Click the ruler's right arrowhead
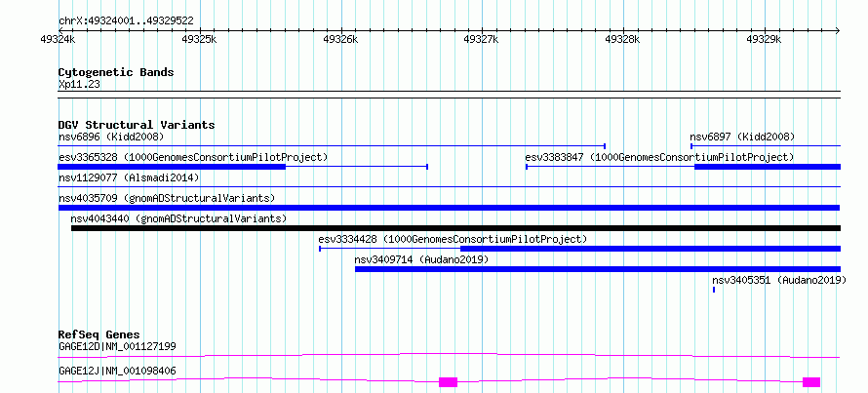This screenshot has height=393, width=868. coord(838,30)
